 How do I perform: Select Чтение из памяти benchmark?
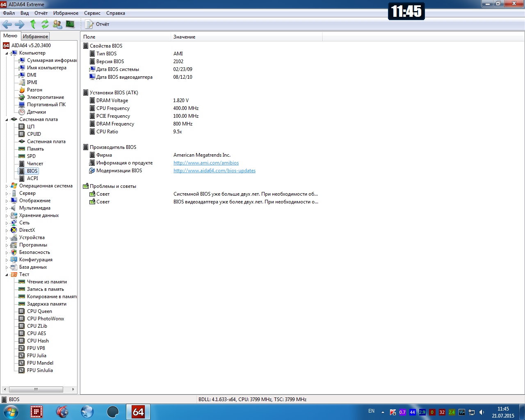(x=47, y=282)
